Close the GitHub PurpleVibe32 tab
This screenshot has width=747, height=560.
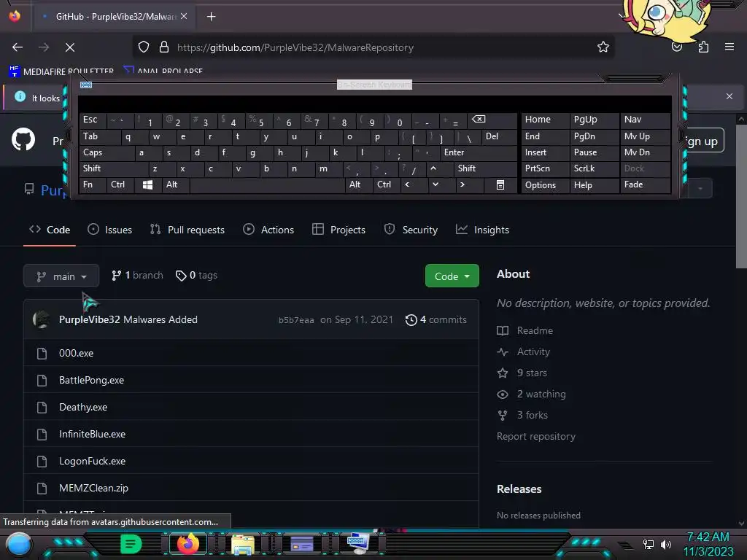click(184, 16)
